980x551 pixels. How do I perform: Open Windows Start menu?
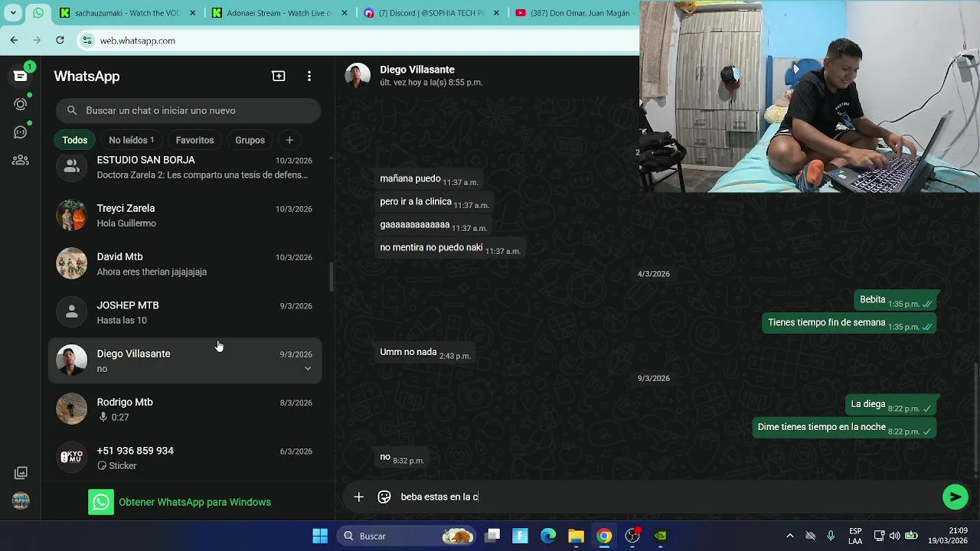click(320, 536)
